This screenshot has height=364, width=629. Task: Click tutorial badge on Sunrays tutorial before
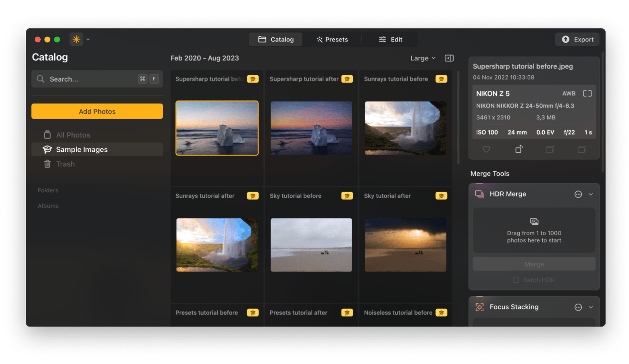pos(441,79)
